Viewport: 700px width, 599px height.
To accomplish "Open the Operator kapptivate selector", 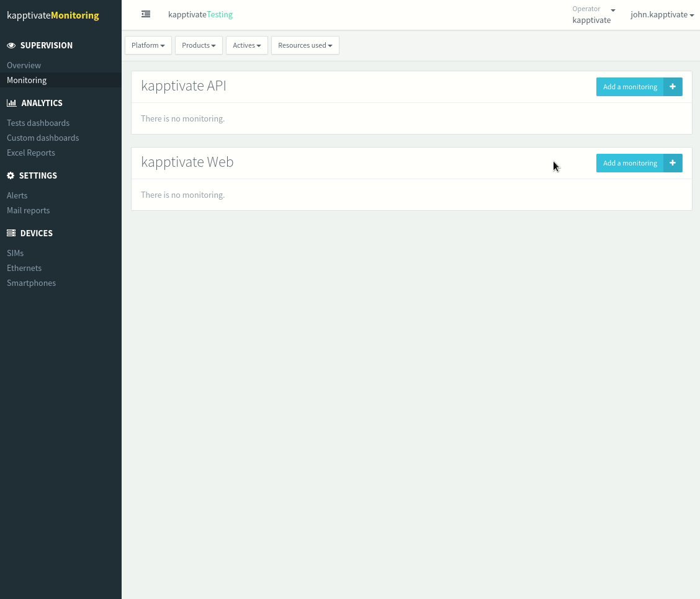I will [593, 15].
